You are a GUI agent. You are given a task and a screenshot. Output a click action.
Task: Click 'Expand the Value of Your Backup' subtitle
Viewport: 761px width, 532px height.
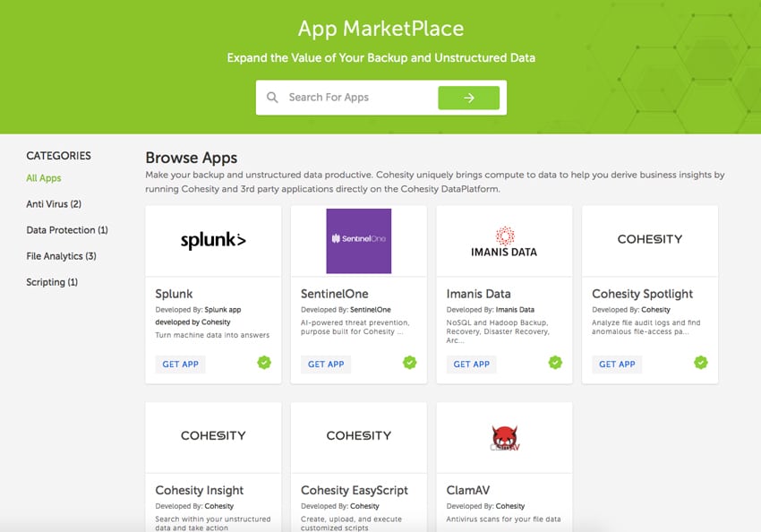(381, 57)
